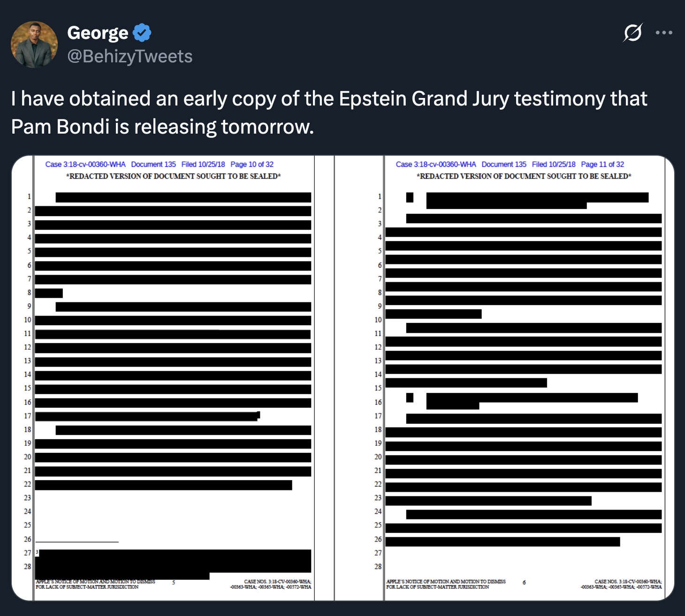Open the @BehizyTweets handle link

pyautogui.click(x=130, y=56)
